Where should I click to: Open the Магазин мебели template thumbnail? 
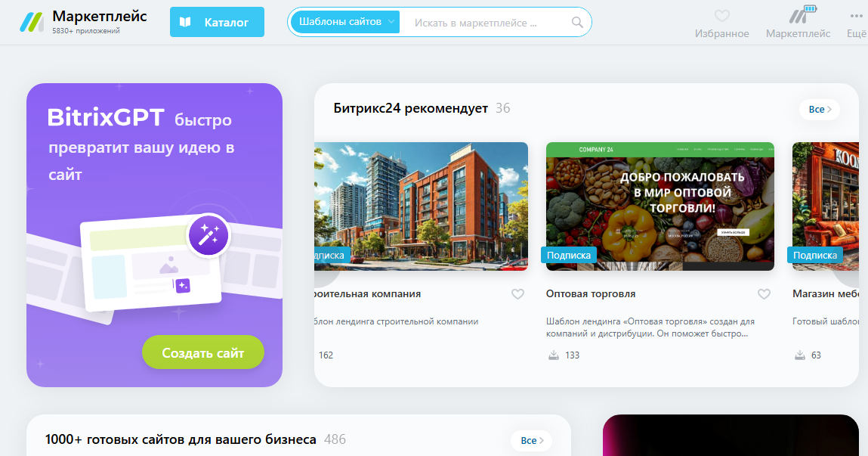click(826, 206)
